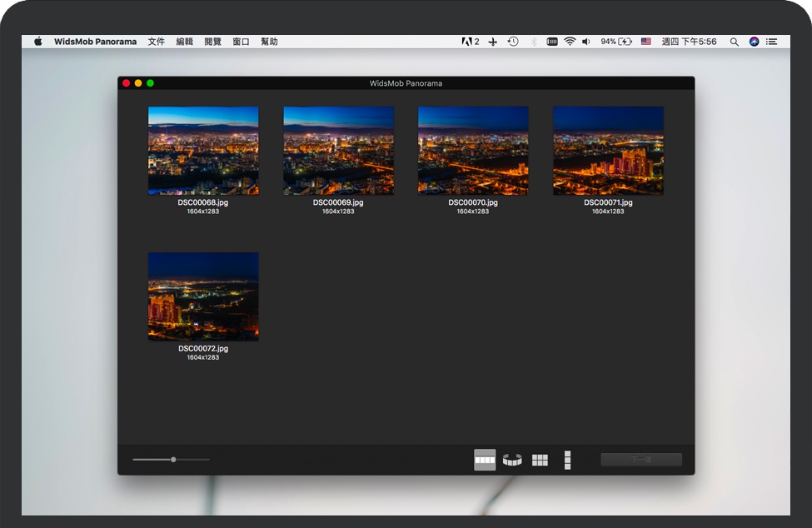
Task: Choose the tiled grid stitch mode
Action: [540, 460]
